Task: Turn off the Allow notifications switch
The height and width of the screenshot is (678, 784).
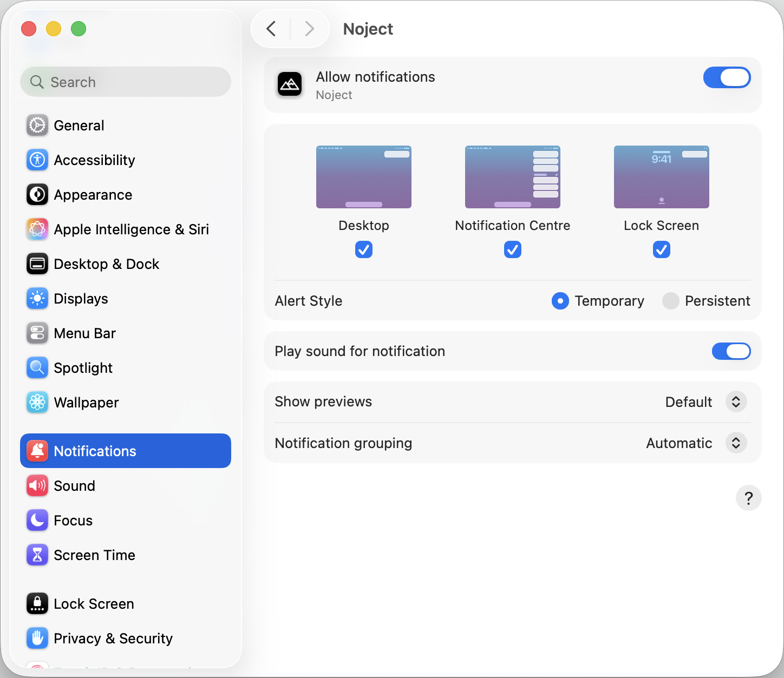Action: [x=727, y=77]
